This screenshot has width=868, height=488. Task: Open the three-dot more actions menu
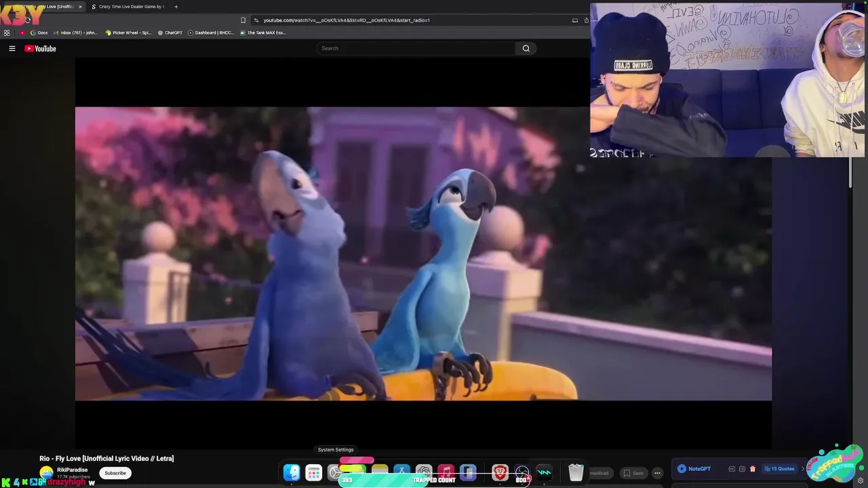click(x=657, y=473)
